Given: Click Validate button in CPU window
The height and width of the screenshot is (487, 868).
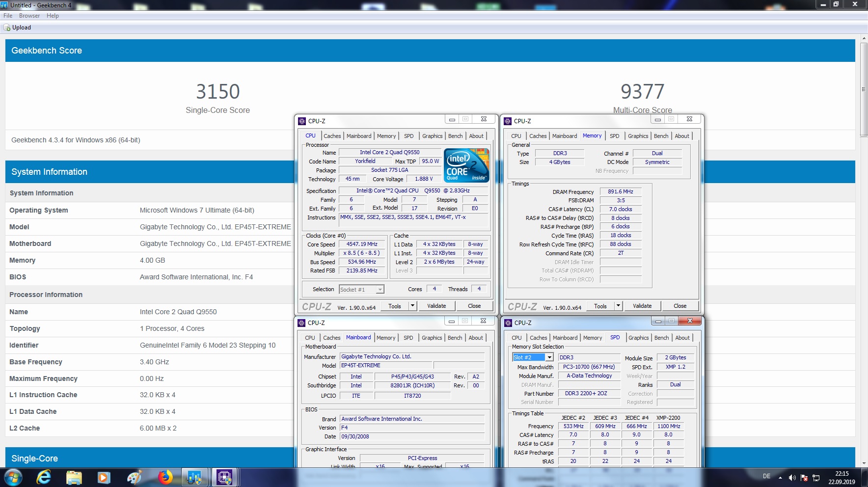Looking at the screenshot, I should click(436, 306).
